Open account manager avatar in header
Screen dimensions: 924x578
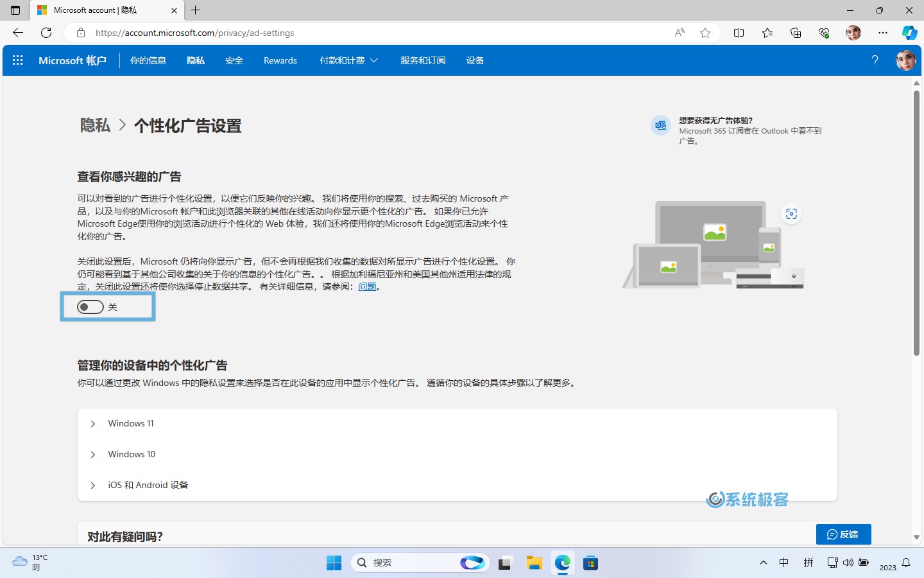905,60
